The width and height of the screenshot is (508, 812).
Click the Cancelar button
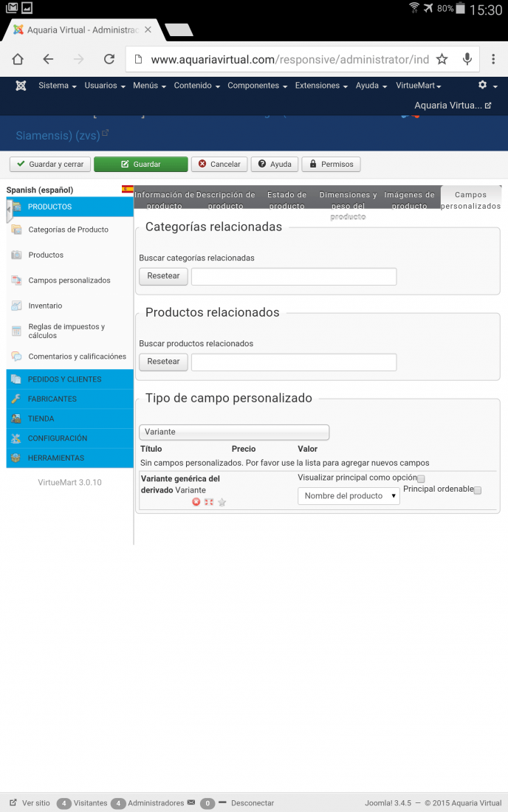[219, 164]
